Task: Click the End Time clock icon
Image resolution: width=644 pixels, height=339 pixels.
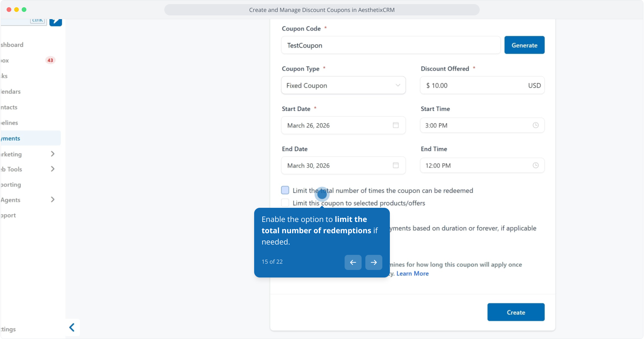Action: (536, 165)
